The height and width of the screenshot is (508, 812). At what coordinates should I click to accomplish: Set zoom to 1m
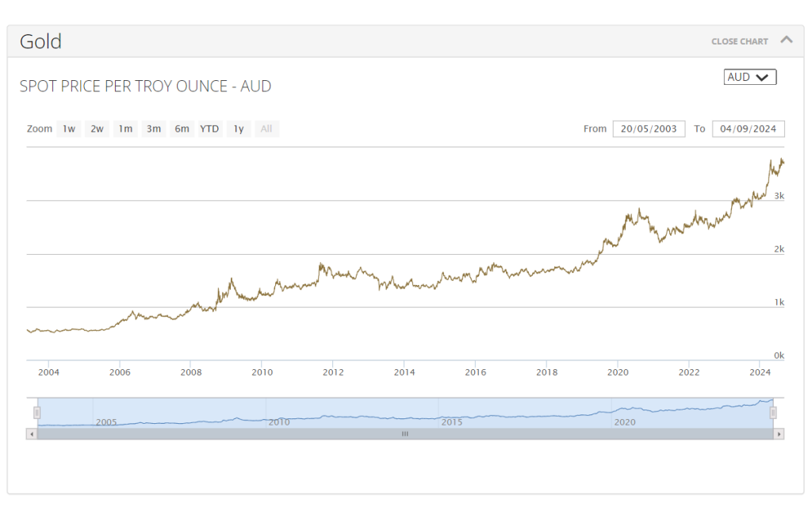[125, 129]
